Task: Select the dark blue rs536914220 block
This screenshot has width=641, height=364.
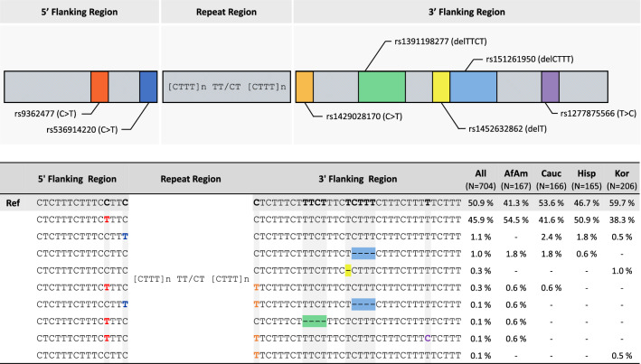Action: click(x=148, y=87)
